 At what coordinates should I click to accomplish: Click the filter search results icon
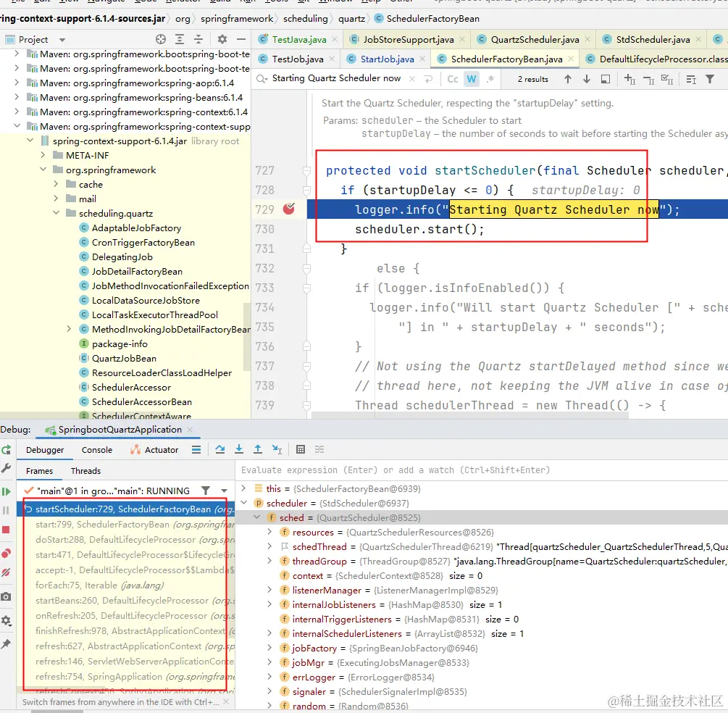(x=710, y=79)
